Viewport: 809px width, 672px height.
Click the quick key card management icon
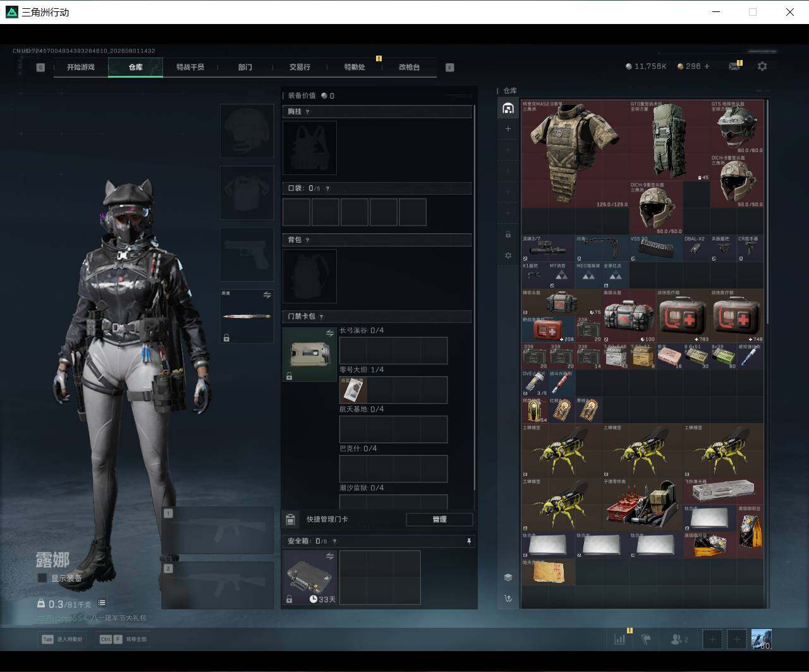coord(291,520)
